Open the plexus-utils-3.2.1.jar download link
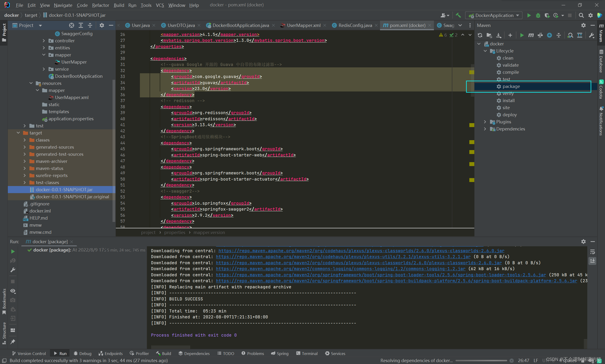Screen dimensions: 605x364 [343, 257]
